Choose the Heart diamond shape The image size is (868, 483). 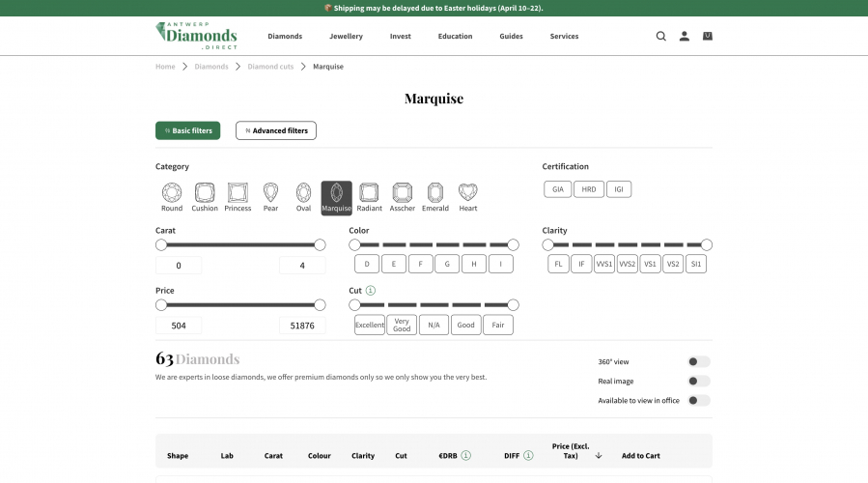pyautogui.click(x=467, y=196)
